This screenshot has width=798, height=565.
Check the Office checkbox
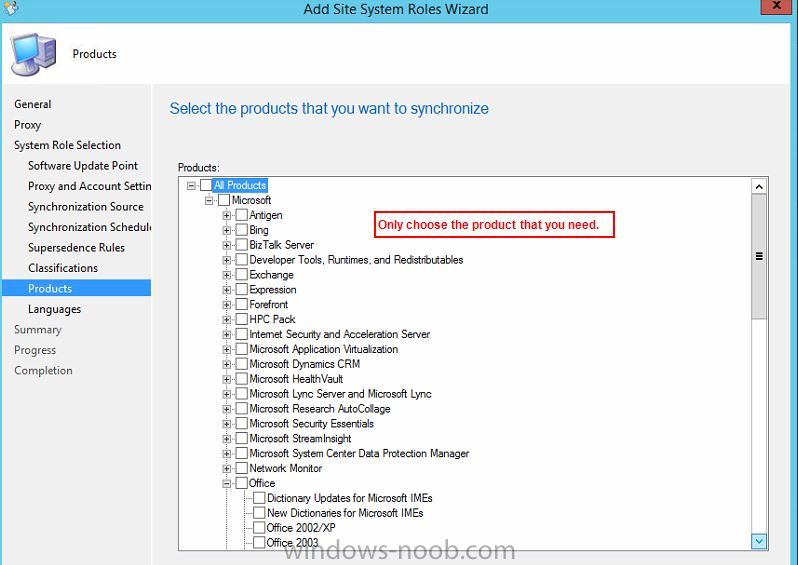242,483
